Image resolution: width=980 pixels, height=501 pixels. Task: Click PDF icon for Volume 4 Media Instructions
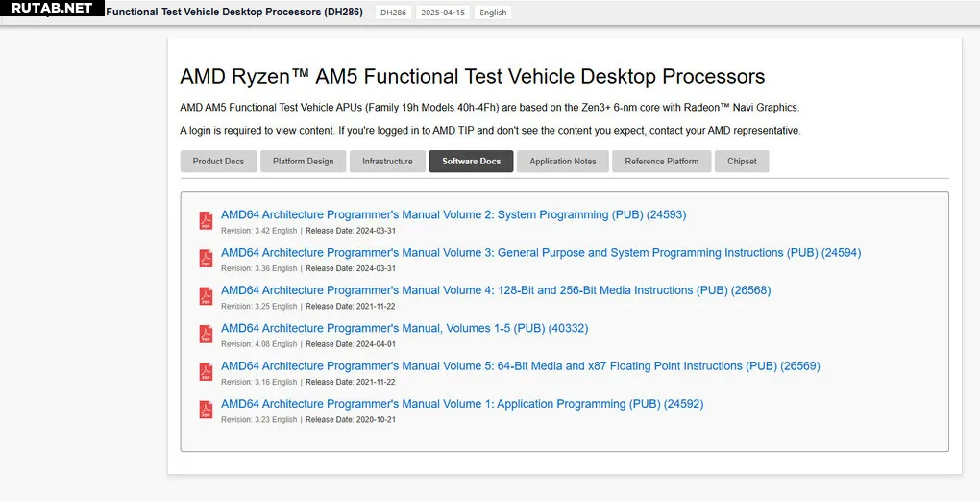206,296
